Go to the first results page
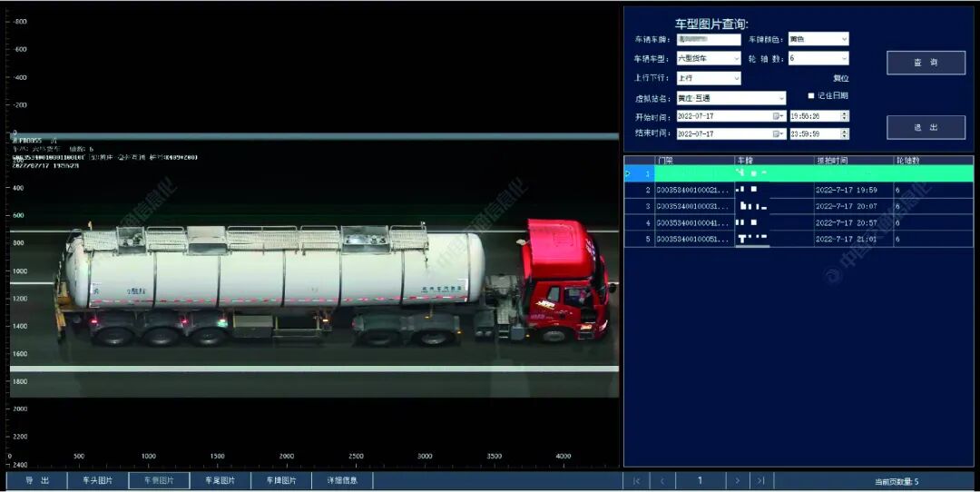Viewport: 980px width, 492px height. coord(636,481)
